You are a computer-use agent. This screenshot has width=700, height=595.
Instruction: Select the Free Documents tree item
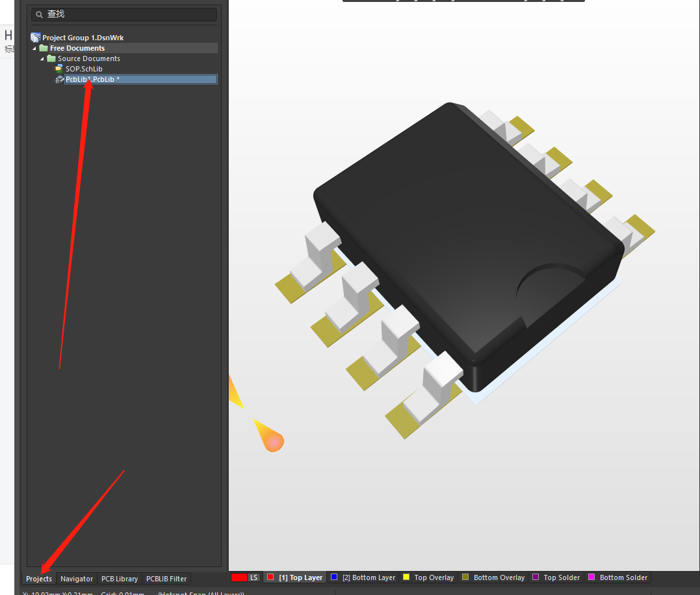(x=77, y=48)
